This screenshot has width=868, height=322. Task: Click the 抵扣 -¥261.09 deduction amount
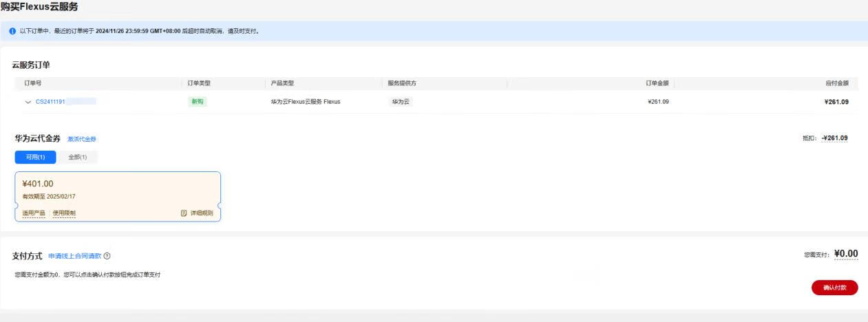click(834, 138)
